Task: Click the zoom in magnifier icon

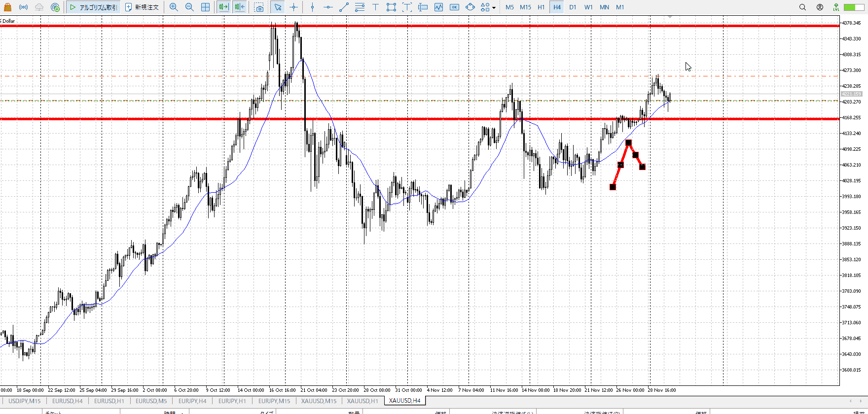Action: click(x=174, y=7)
